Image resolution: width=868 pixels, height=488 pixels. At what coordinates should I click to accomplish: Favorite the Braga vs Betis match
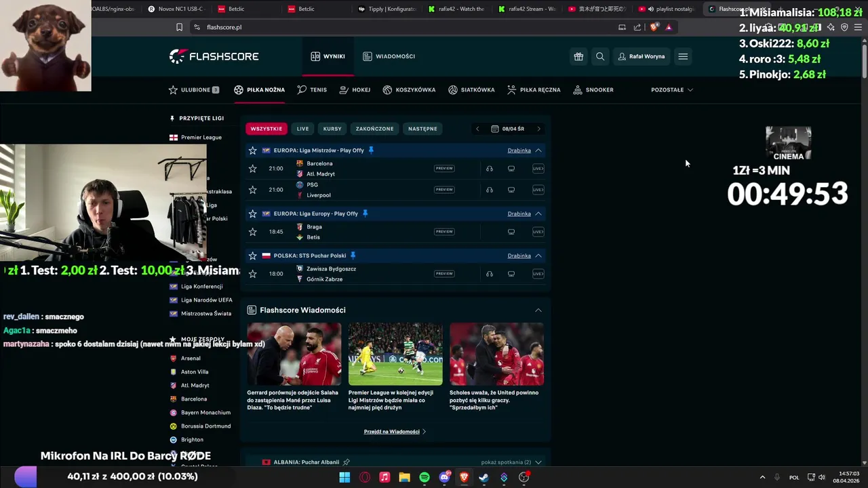pyautogui.click(x=253, y=232)
